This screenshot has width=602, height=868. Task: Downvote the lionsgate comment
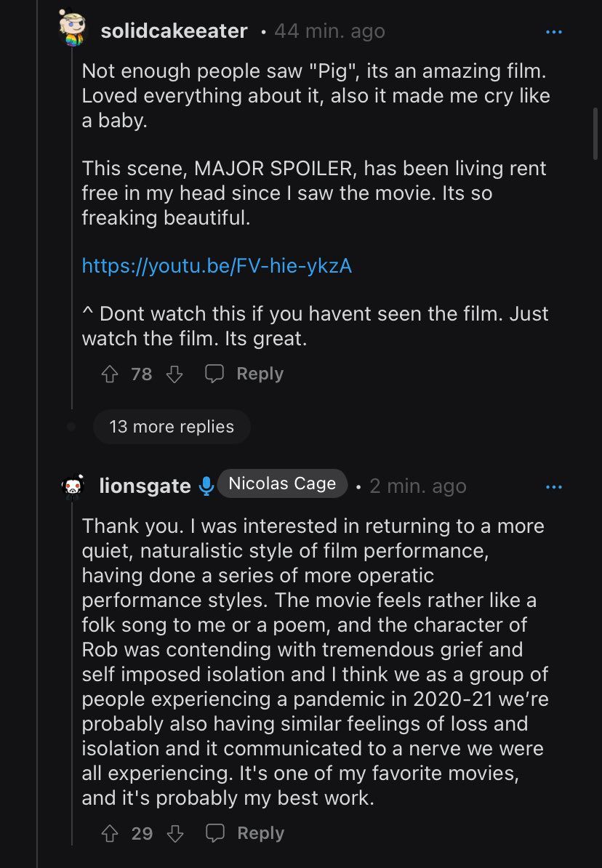175,833
